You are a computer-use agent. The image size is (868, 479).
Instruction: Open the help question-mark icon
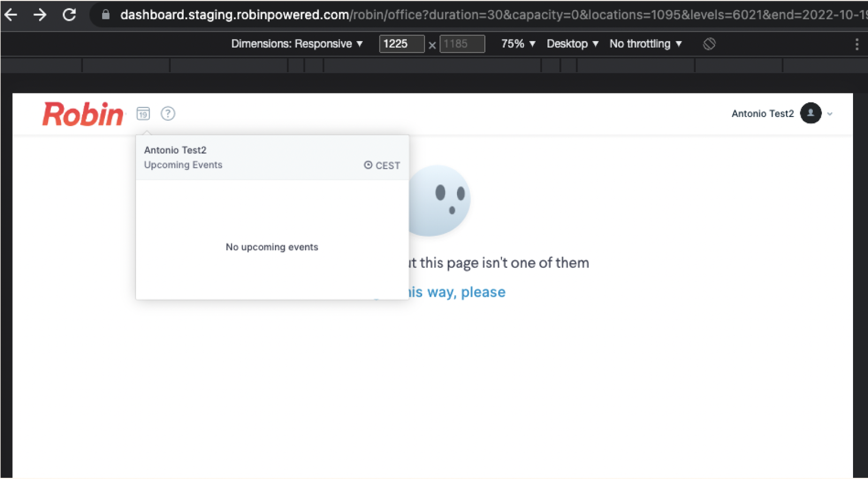coord(168,113)
